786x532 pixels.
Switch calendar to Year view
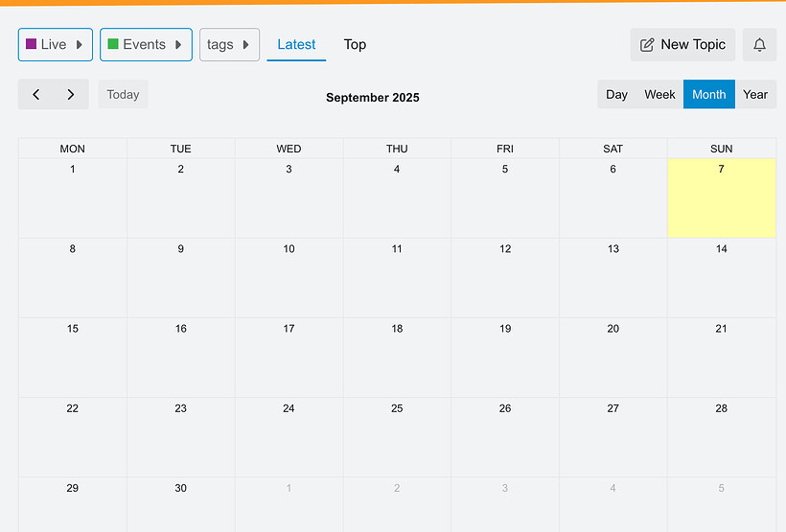[x=755, y=94]
